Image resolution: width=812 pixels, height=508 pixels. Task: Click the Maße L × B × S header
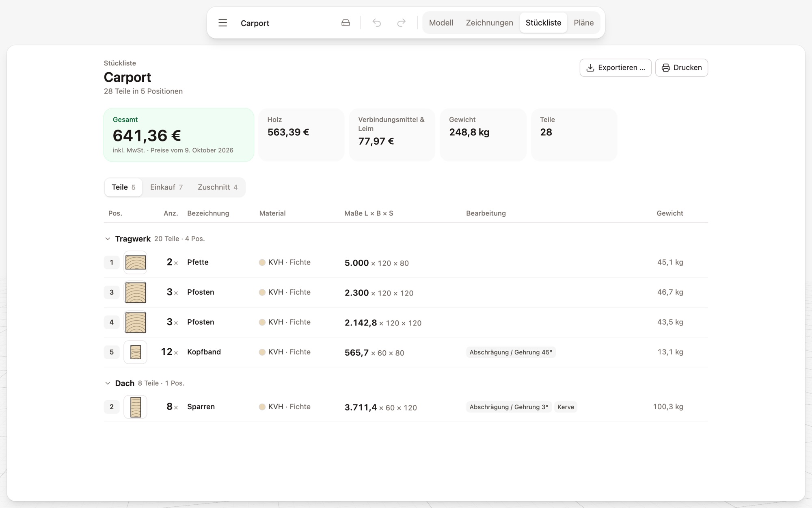pyautogui.click(x=369, y=213)
